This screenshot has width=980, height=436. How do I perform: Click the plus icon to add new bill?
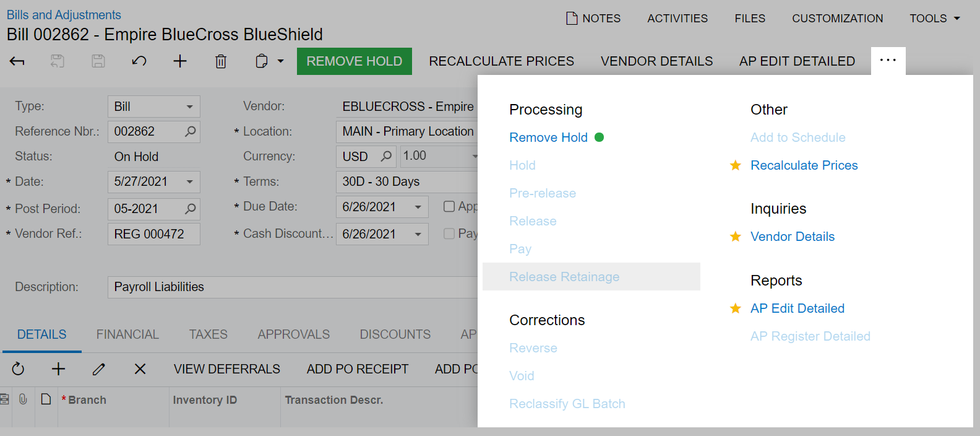click(x=180, y=61)
